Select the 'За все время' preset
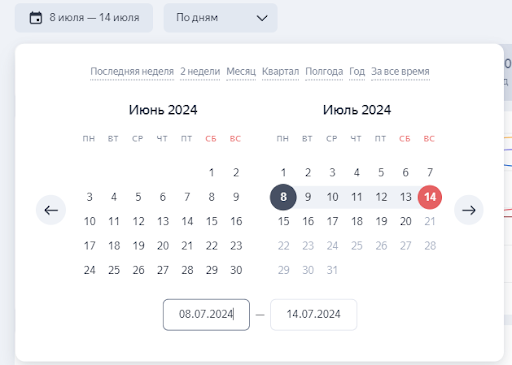This screenshot has height=365, width=512. coord(400,71)
